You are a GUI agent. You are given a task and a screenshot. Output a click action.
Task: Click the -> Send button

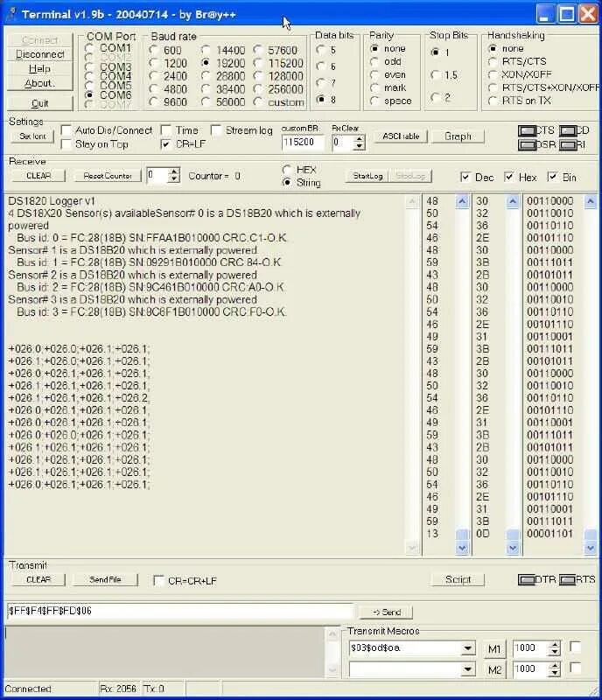click(x=386, y=612)
